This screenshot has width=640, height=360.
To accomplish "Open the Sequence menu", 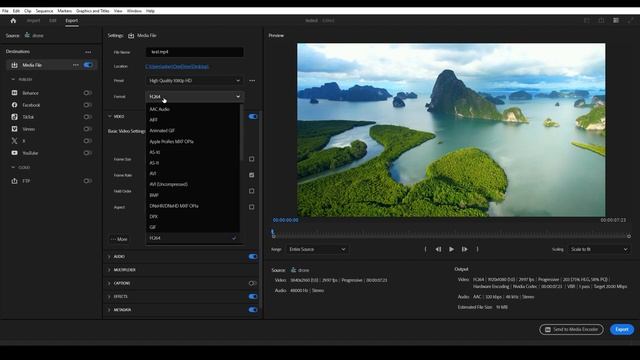I will pos(44,11).
